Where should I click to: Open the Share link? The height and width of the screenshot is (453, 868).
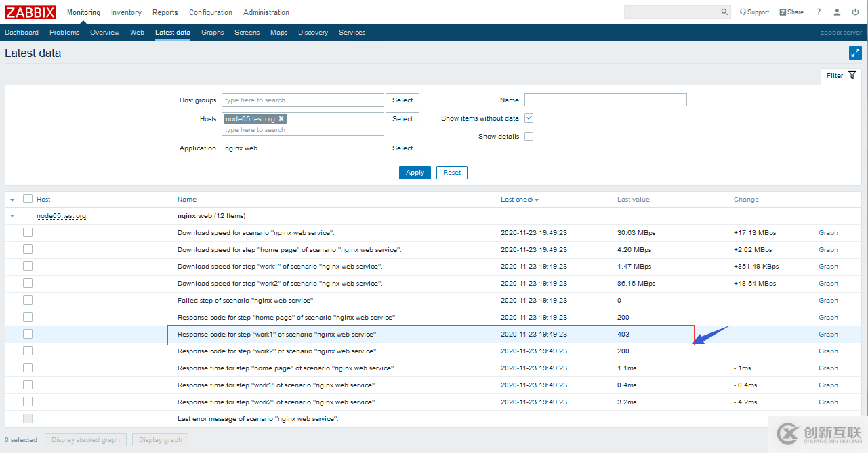point(791,12)
